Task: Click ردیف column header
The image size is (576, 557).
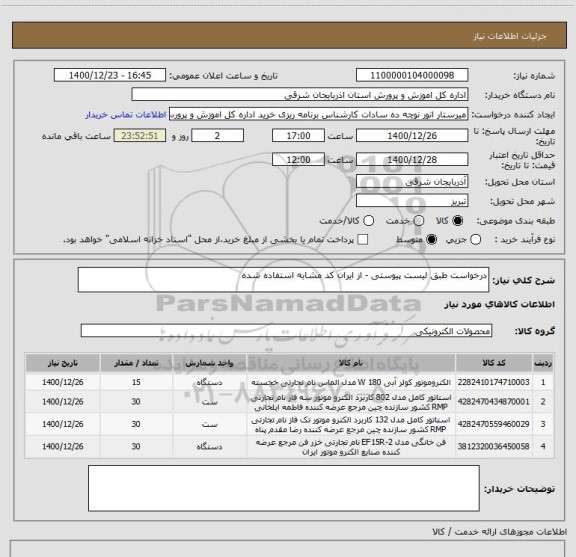Action: pyautogui.click(x=543, y=363)
